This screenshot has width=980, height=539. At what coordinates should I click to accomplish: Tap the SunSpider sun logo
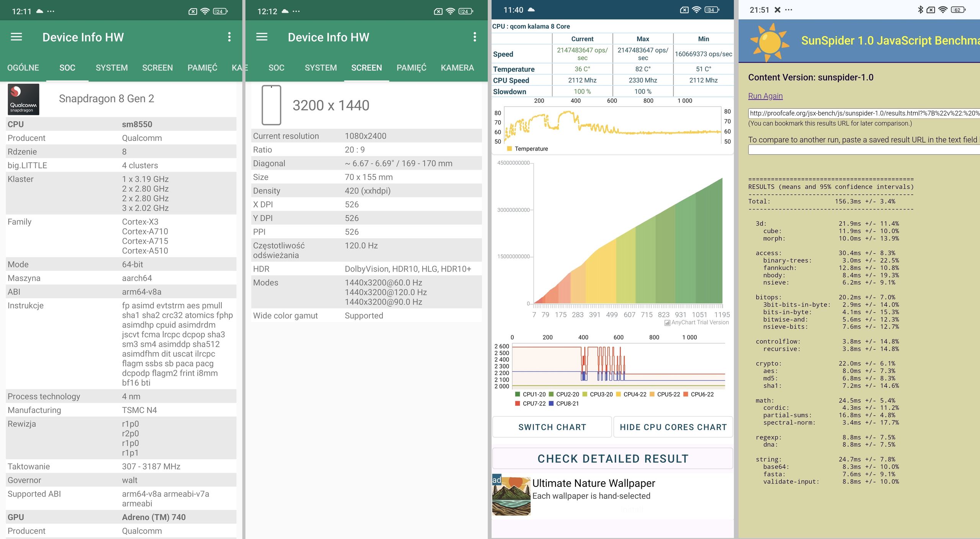769,42
